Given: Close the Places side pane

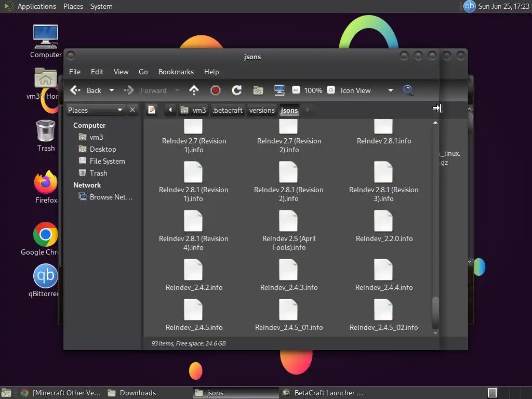Looking at the screenshot, I should [132, 110].
